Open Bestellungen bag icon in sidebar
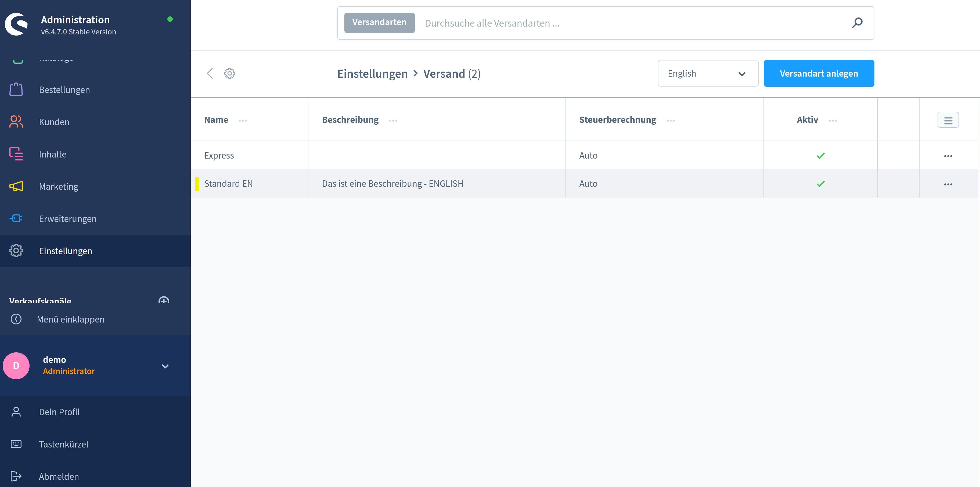The width and height of the screenshot is (980, 487). (x=16, y=89)
